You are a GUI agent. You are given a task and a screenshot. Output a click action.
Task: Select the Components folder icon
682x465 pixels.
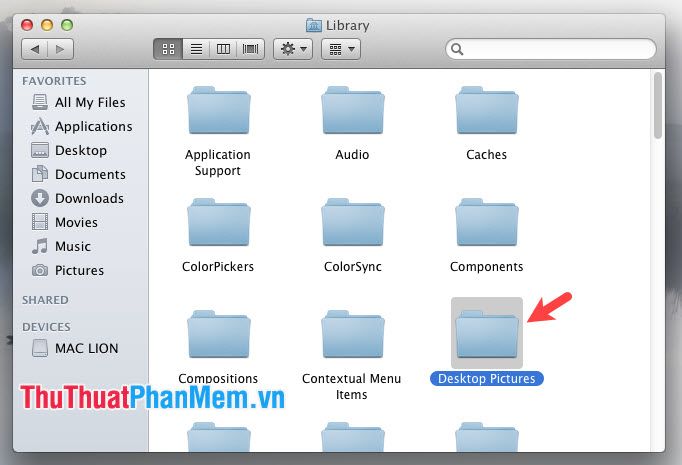click(487, 222)
